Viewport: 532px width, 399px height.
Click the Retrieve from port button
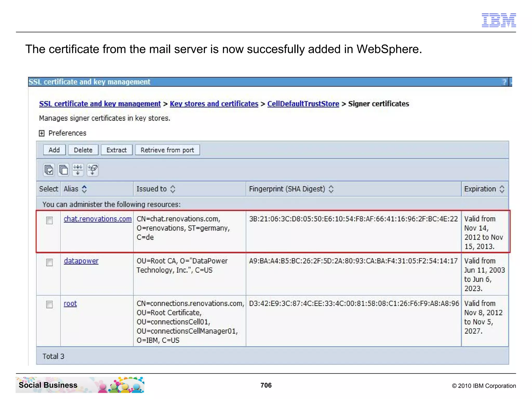pyautogui.click(x=167, y=150)
